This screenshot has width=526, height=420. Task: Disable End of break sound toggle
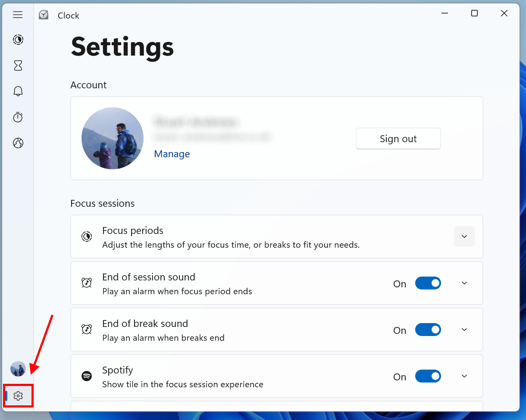point(428,330)
